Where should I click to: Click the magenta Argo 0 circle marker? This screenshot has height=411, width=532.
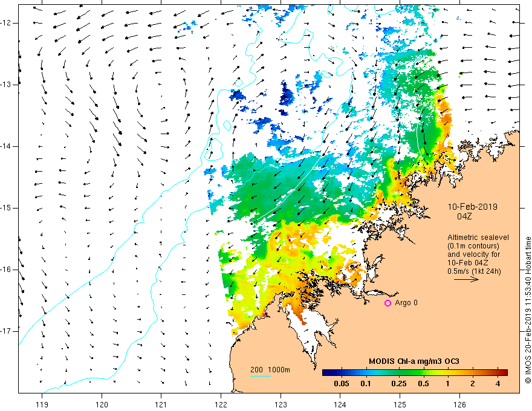388,303
